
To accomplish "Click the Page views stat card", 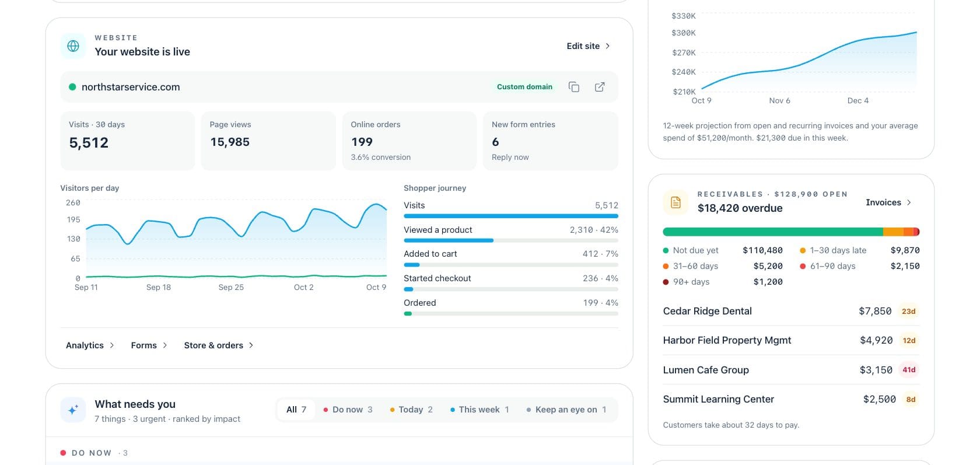I will (268, 141).
